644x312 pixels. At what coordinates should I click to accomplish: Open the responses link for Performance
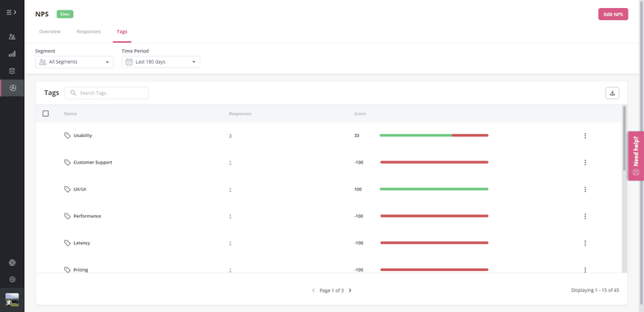[230, 216]
